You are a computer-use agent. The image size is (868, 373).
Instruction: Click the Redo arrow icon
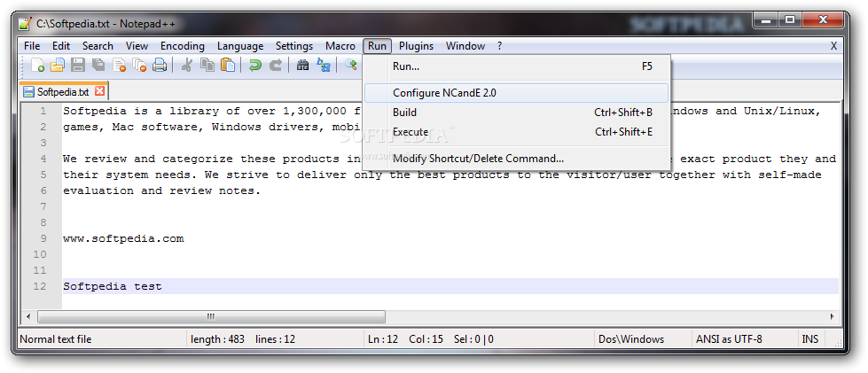275,66
